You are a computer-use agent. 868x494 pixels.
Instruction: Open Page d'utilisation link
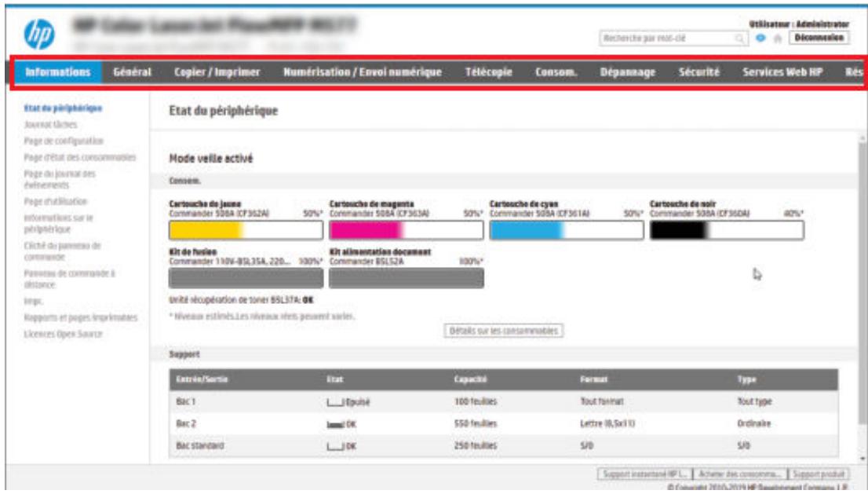point(56,202)
